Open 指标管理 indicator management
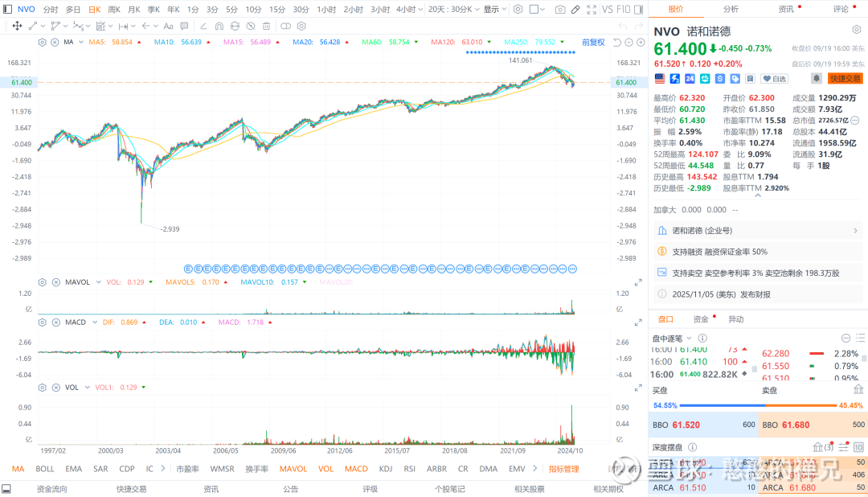Image resolution: width=868 pixels, height=497 pixels. click(x=563, y=469)
